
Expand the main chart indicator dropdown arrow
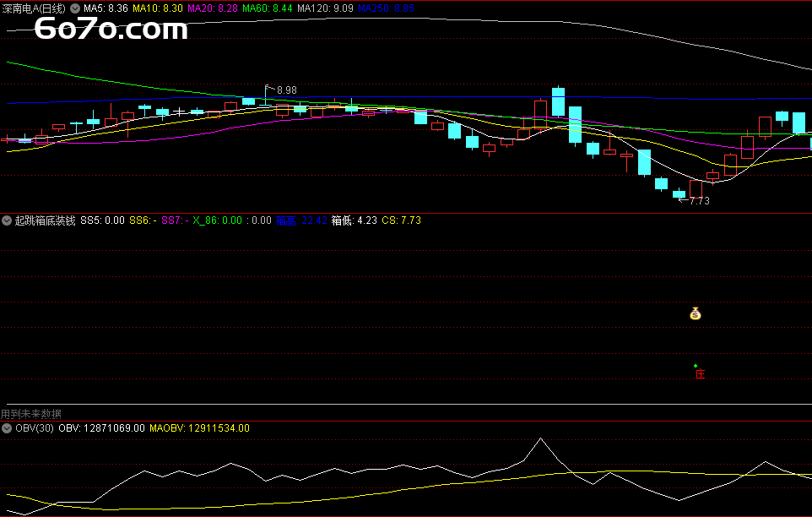pos(75,8)
